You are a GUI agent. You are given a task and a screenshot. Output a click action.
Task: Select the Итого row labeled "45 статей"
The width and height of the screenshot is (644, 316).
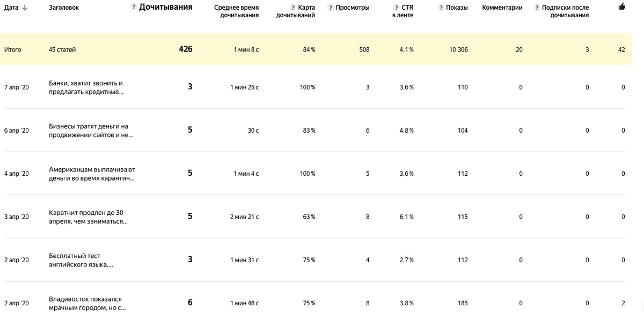pos(62,49)
